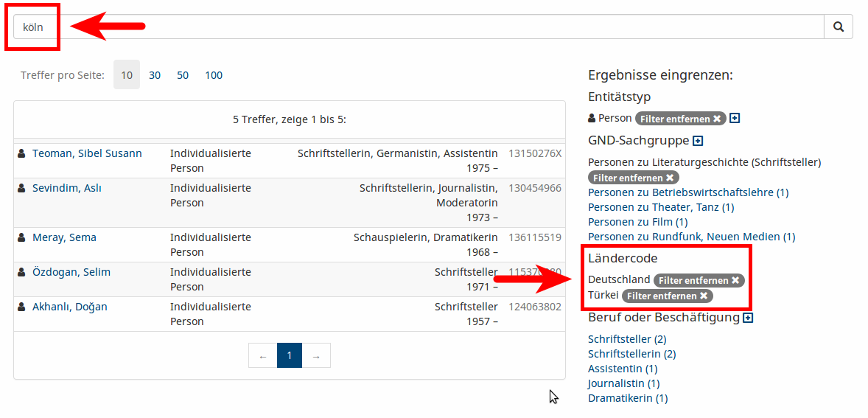Expand the Beruf oder Beschäftigung section

(748, 318)
